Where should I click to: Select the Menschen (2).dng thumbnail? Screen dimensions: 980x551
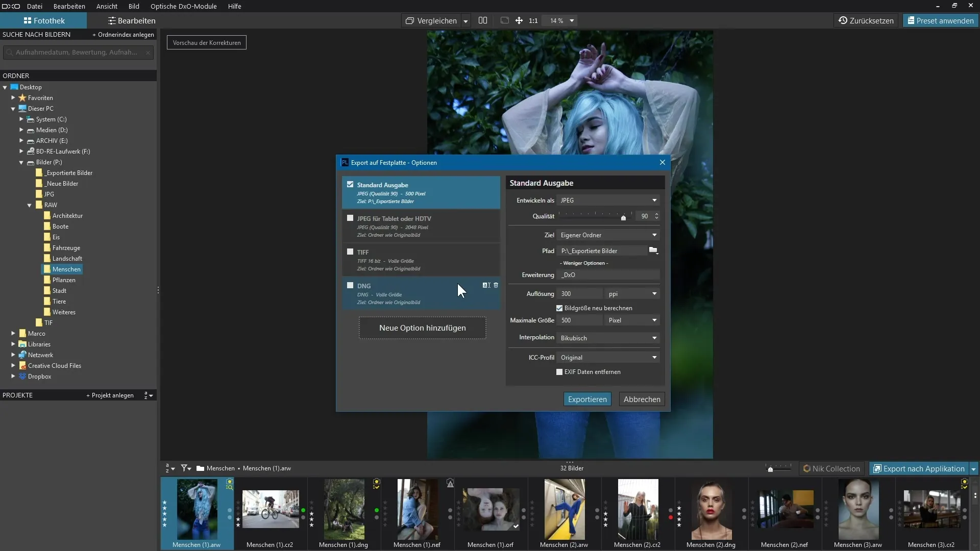tap(711, 514)
